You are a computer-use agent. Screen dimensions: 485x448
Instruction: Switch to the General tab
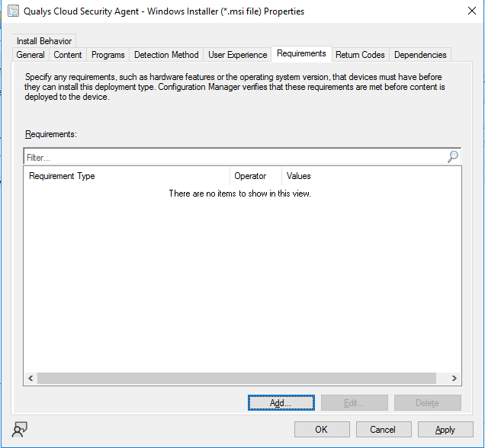coord(31,55)
